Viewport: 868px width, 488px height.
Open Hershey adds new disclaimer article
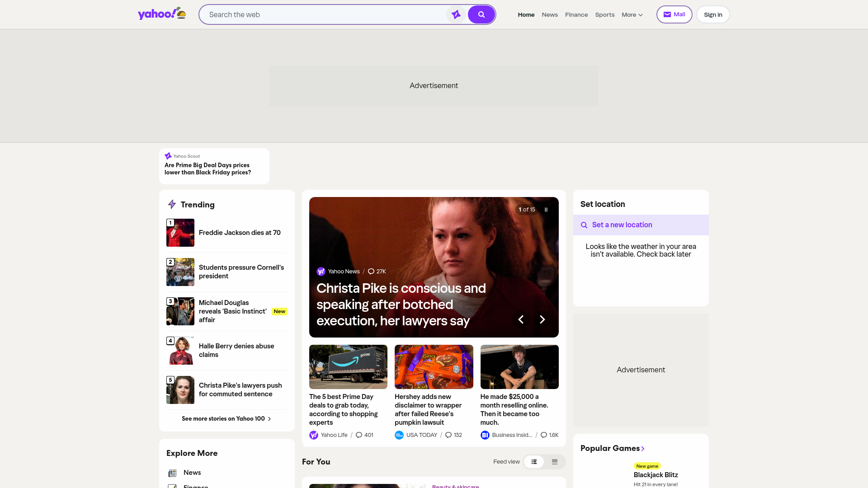pyautogui.click(x=428, y=409)
